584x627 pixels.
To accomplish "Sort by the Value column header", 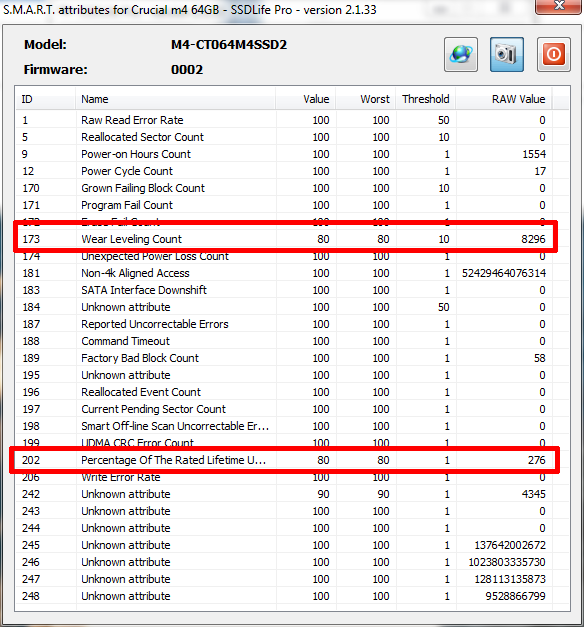I will point(306,99).
